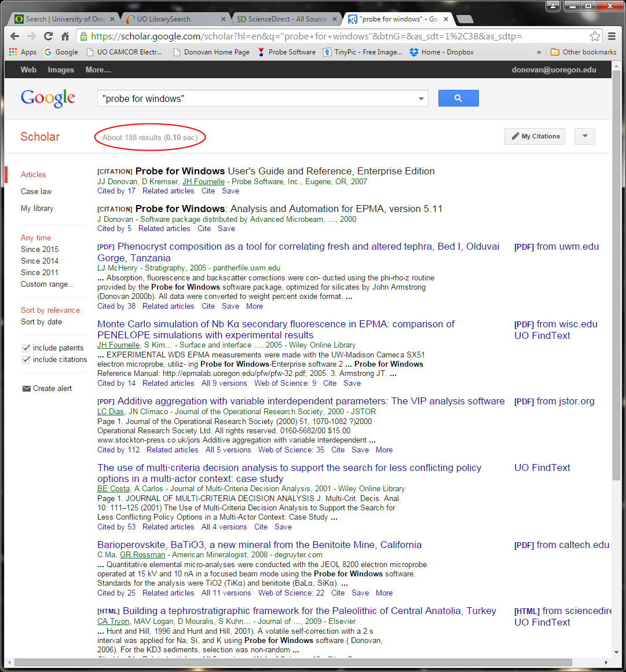
Task: Filter results with Since 2014
Action: click(x=39, y=261)
